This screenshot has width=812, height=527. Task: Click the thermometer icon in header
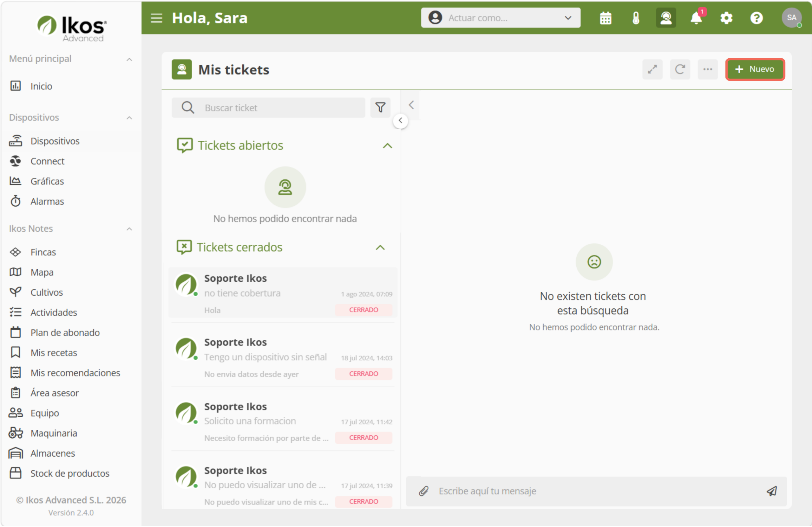[x=636, y=18]
